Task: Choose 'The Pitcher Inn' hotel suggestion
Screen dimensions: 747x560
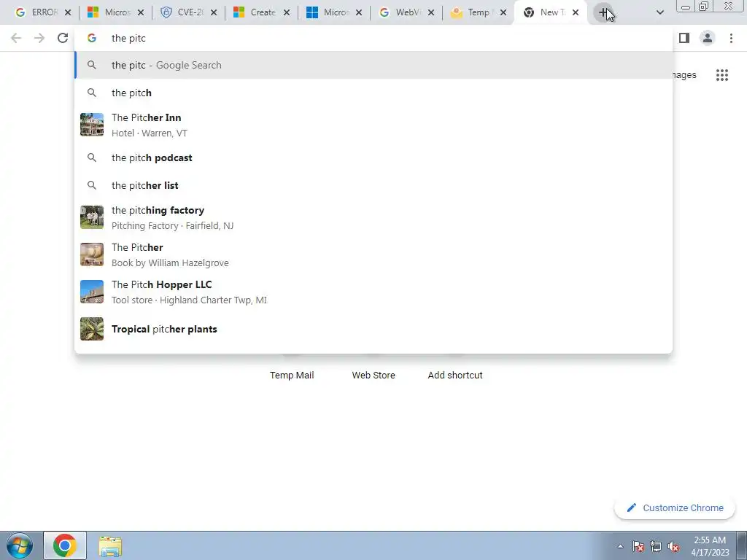Action: (x=373, y=125)
